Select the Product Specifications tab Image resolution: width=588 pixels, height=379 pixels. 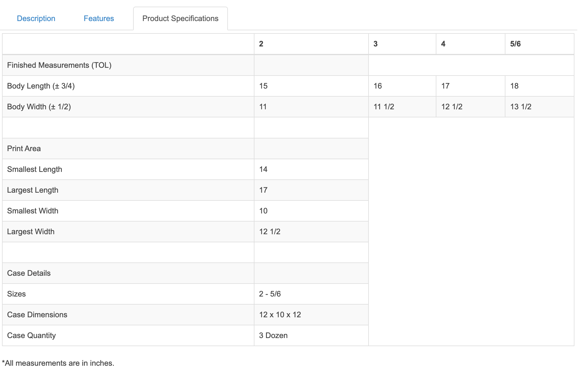[180, 18]
